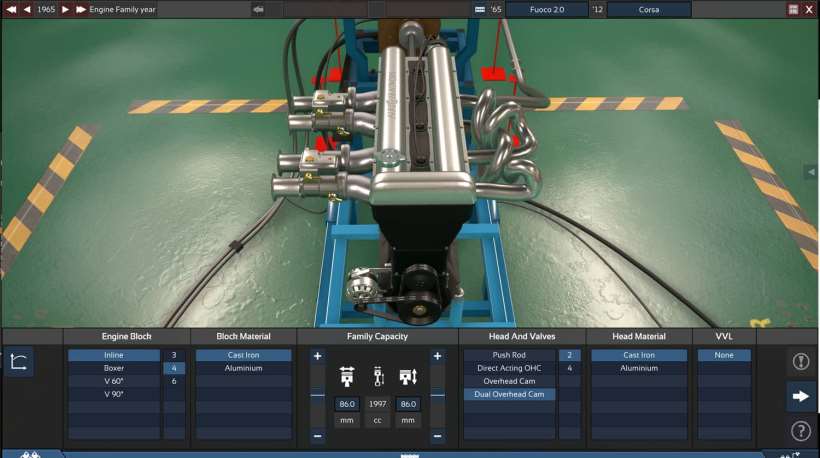Screen dimensions: 820x458
Task: Click the white next arrow button
Action: pyautogui.click(x=800, y=396)
